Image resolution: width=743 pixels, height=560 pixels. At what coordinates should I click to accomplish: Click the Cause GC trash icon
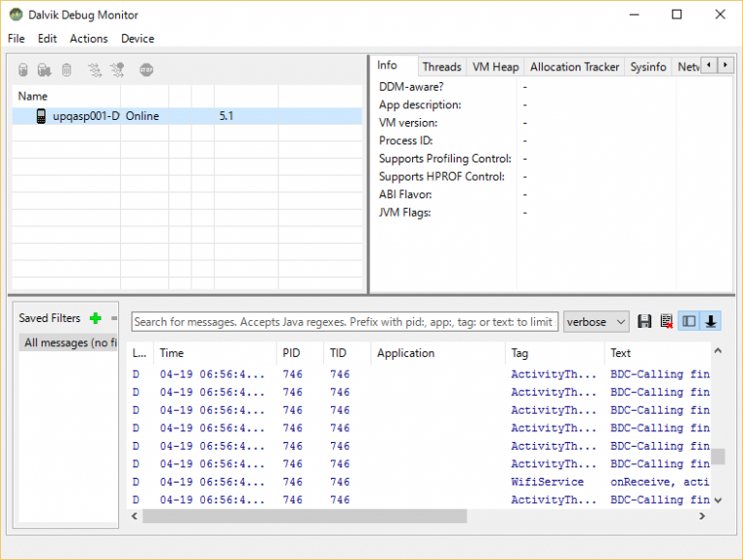click(67, 70)
